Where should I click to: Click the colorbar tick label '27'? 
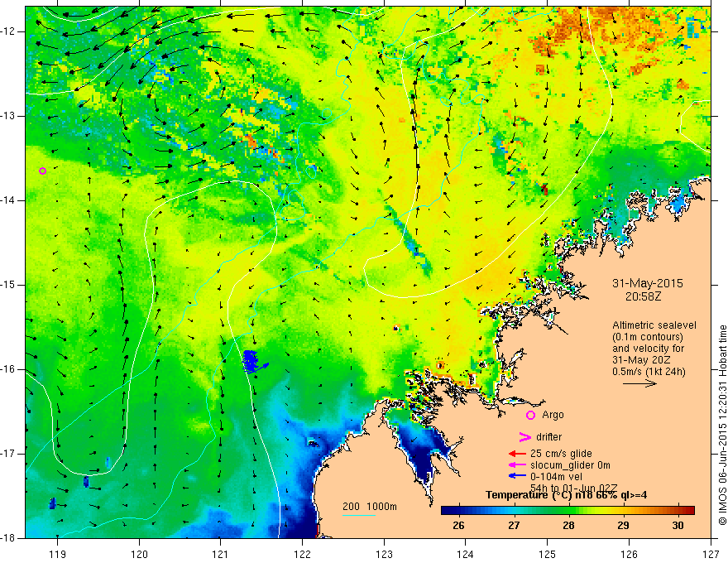pos(514,526)
